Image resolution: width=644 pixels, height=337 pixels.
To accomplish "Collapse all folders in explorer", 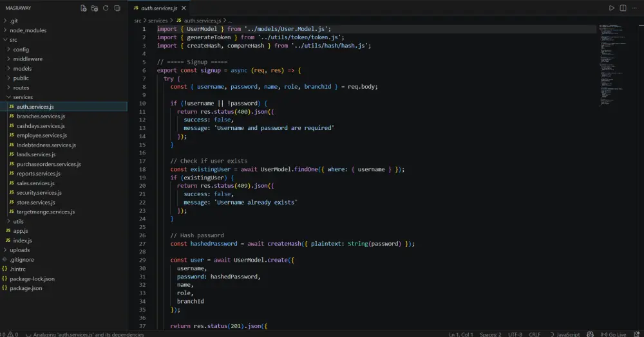I will [117, 8].
